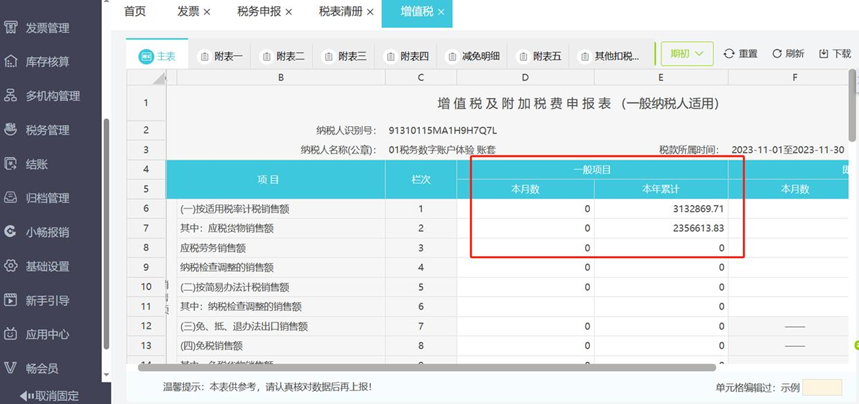The width and height of the screenshot is (859, 404).
Task: Click the 下载 download icon button
Action: pos(835,54)
